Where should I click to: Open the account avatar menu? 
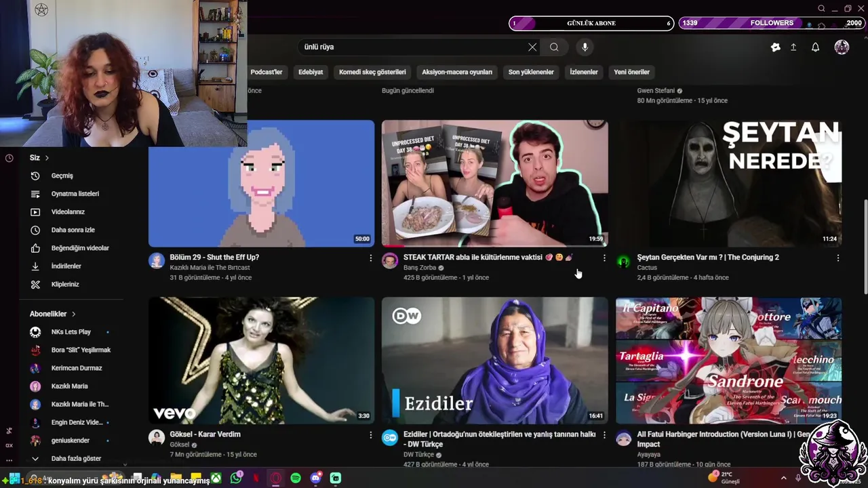tap(842, 47)
